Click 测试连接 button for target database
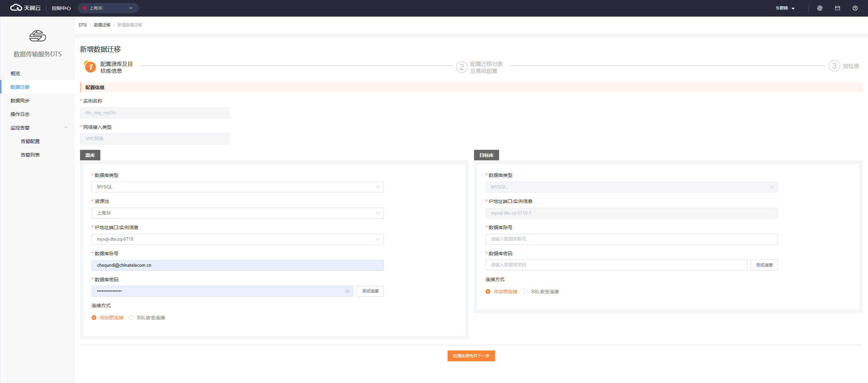 click(x=764, y=265)
